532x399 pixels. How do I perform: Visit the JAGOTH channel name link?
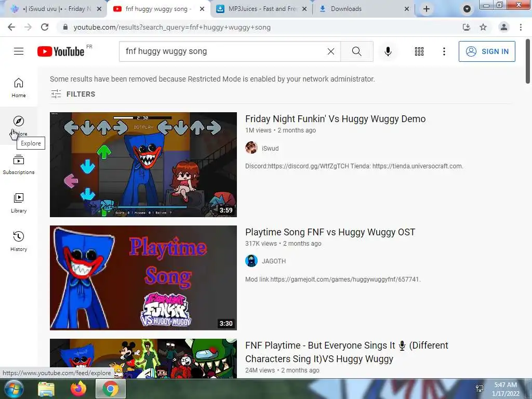coord(274,261)
